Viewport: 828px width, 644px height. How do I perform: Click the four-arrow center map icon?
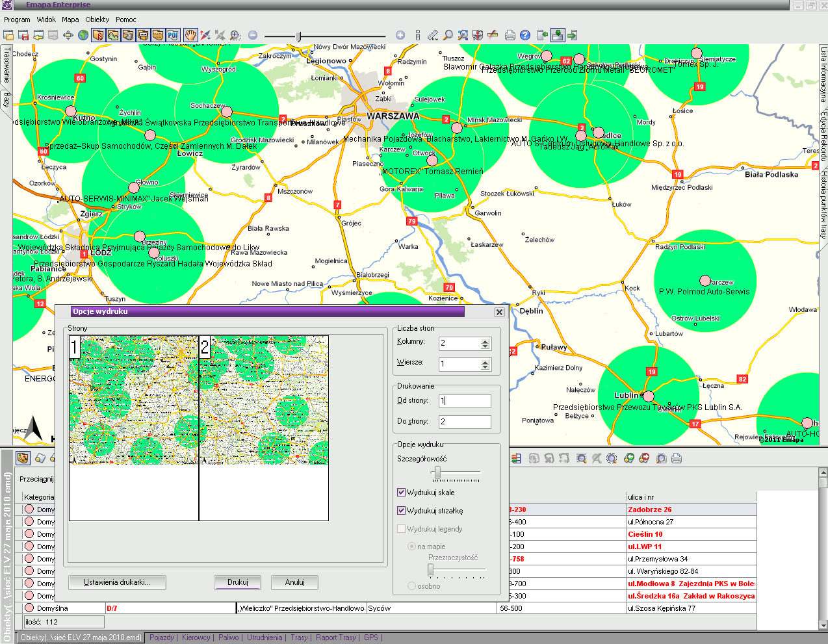68,35
